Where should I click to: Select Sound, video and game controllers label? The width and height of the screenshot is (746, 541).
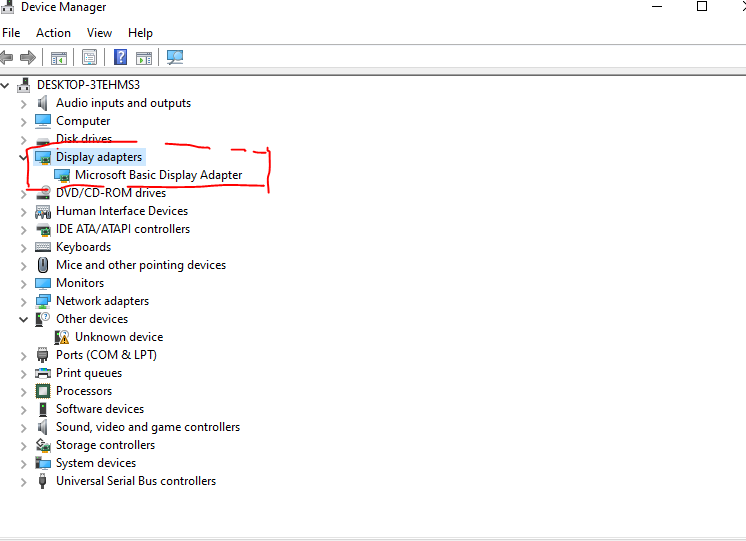(148, 427)
